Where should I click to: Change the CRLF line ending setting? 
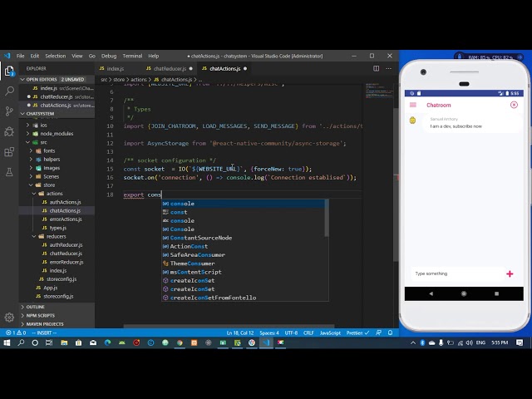pyautogui.click(x=308, y=332)
